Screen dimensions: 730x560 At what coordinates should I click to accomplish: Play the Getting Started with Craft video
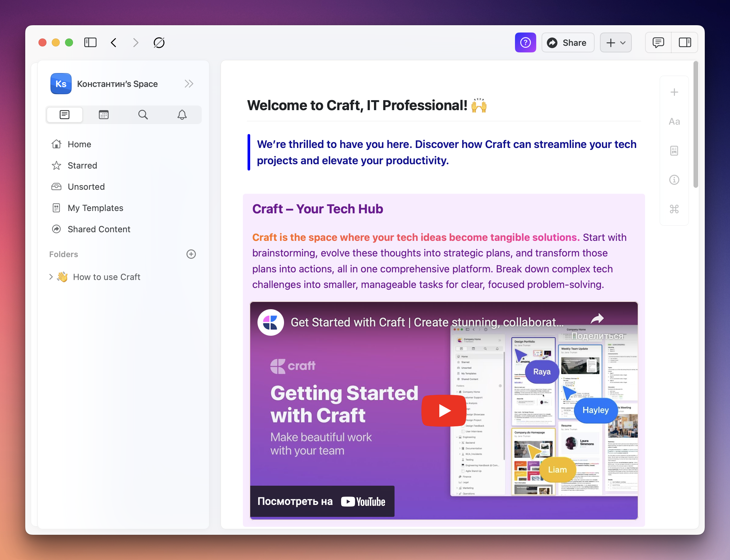[444, 410]
